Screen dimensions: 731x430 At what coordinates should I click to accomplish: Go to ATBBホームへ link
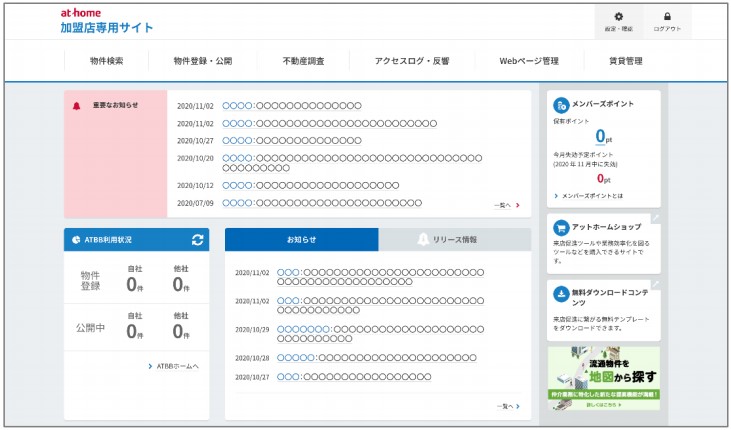point(173,366)
